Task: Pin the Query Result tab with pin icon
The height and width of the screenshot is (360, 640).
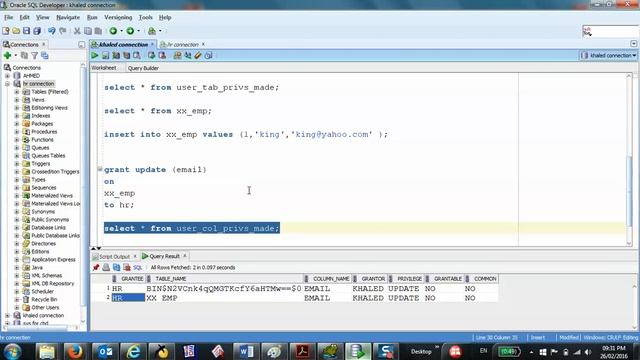Action: tap(96, 268)
